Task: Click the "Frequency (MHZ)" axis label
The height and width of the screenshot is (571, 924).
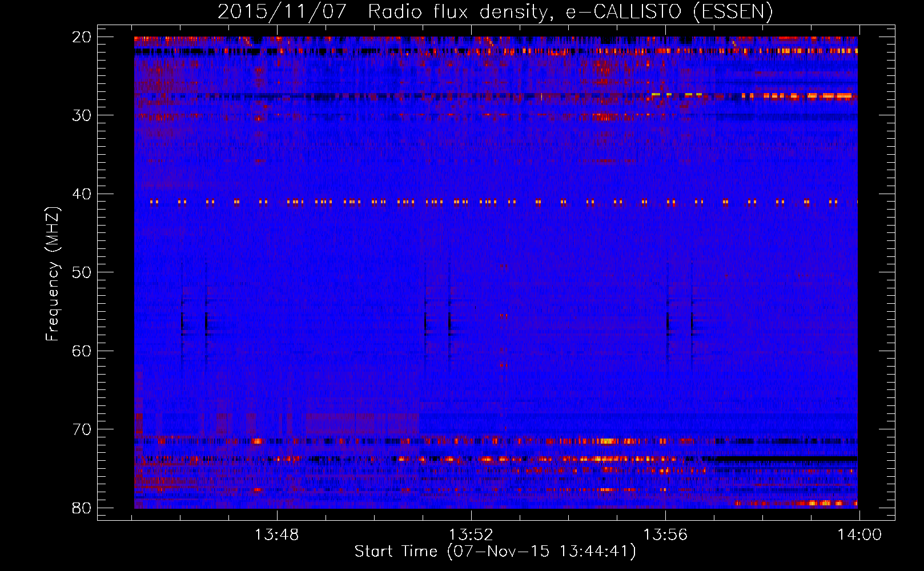Action: pyautogui.click(x=53, y=274)
